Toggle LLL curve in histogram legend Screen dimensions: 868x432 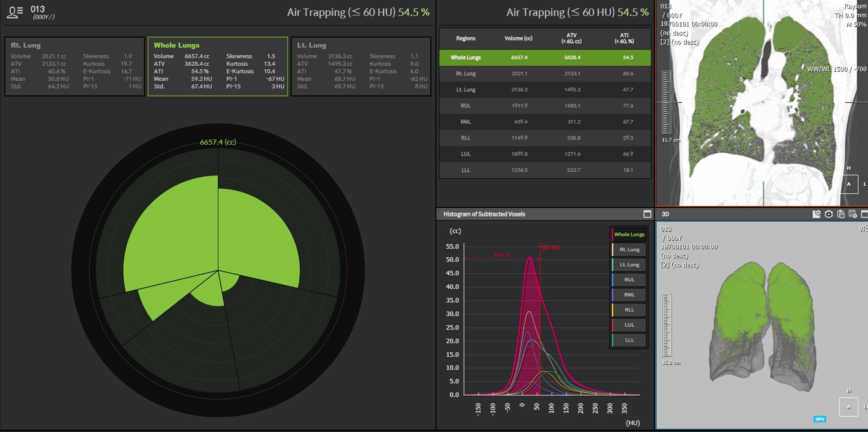[628, 340]
